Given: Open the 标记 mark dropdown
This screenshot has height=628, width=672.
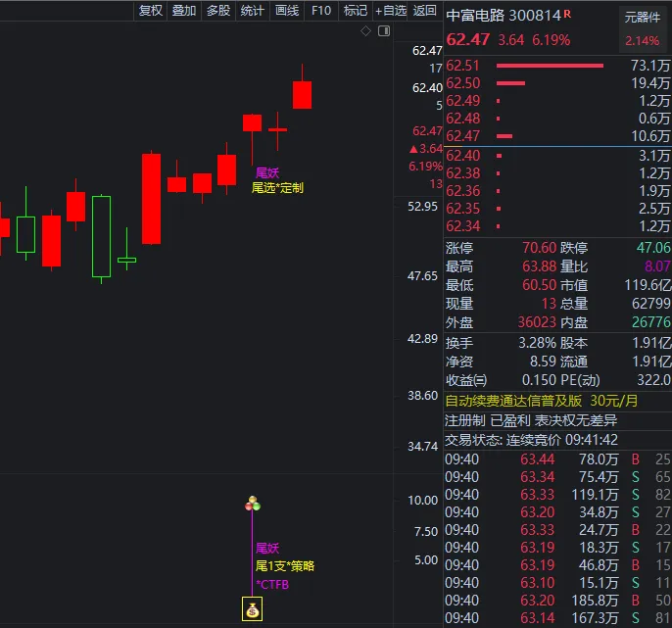Looking at the screenshot, I should click(x=354, y=11).
